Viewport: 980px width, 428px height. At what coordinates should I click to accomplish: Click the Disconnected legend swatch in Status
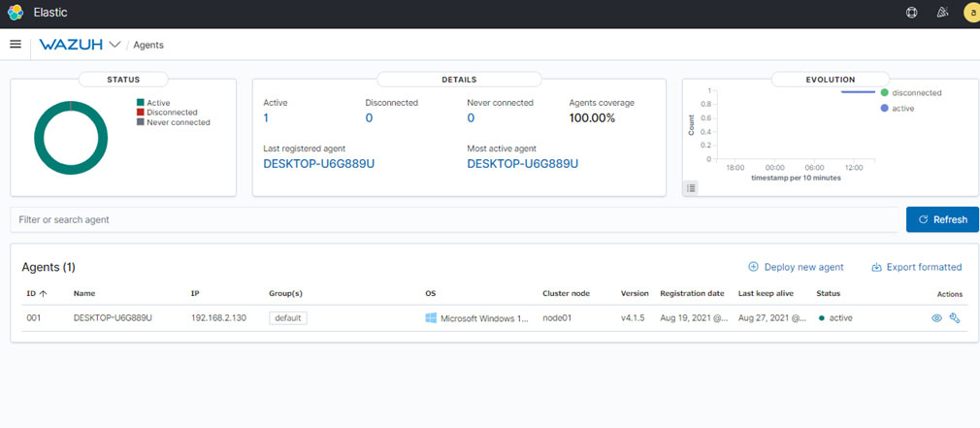(x=140, y=113)
